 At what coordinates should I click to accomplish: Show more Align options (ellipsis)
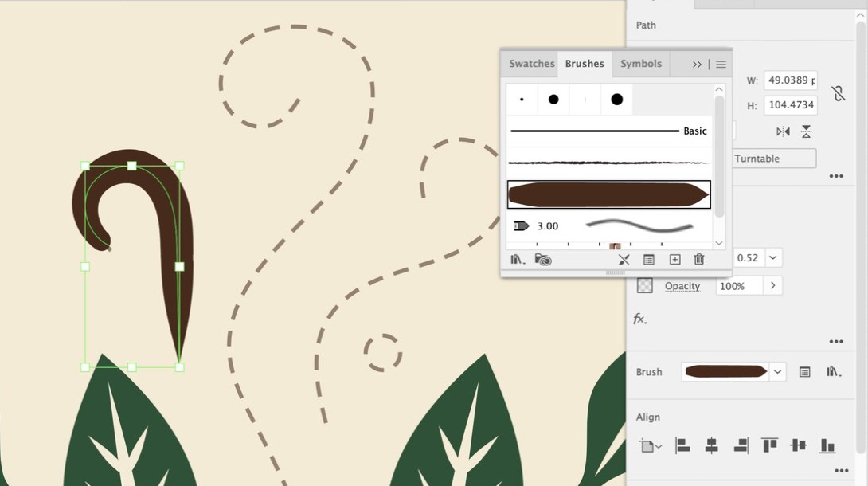841,471
